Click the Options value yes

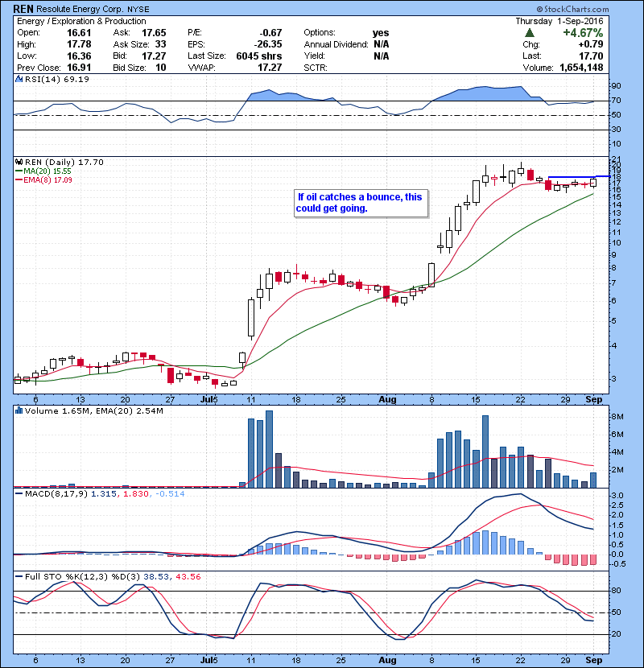point(381,33)
